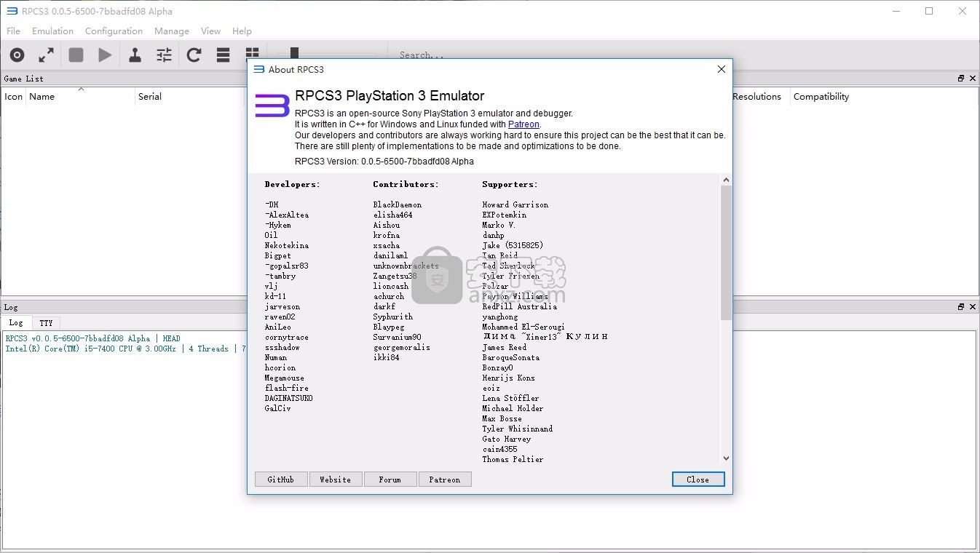The height and width of the screenshot is (553, 980).
Task: Select supporter name RedPill Australia
Action: tap(520, 306)
